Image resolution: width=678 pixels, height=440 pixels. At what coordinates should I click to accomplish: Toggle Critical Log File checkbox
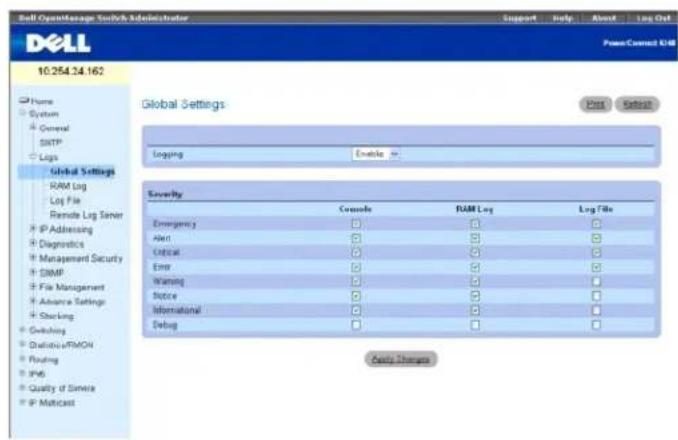[x=596, y=252]
